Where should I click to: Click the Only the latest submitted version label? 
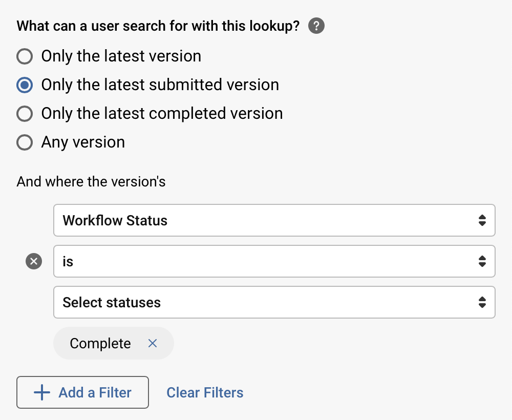coord(159,85)
